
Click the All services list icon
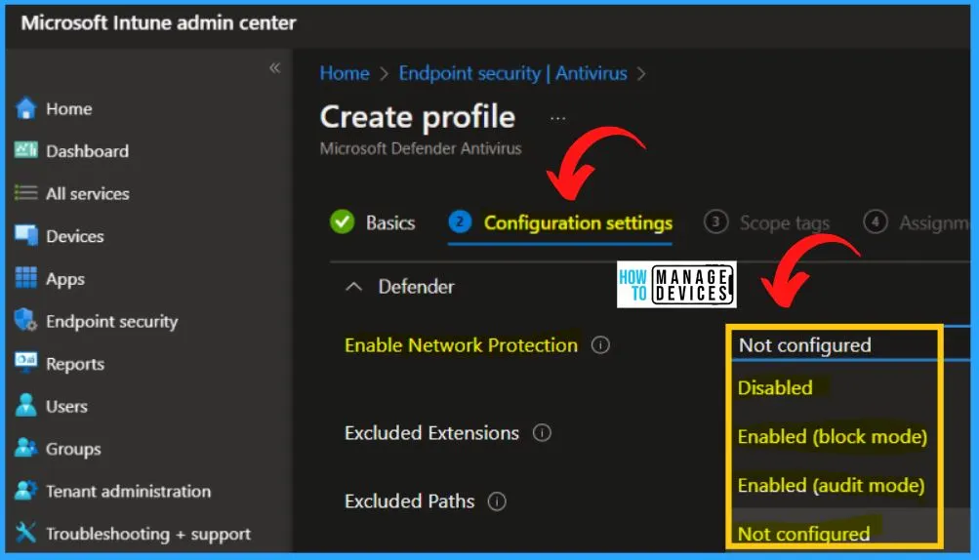[25, 193]
